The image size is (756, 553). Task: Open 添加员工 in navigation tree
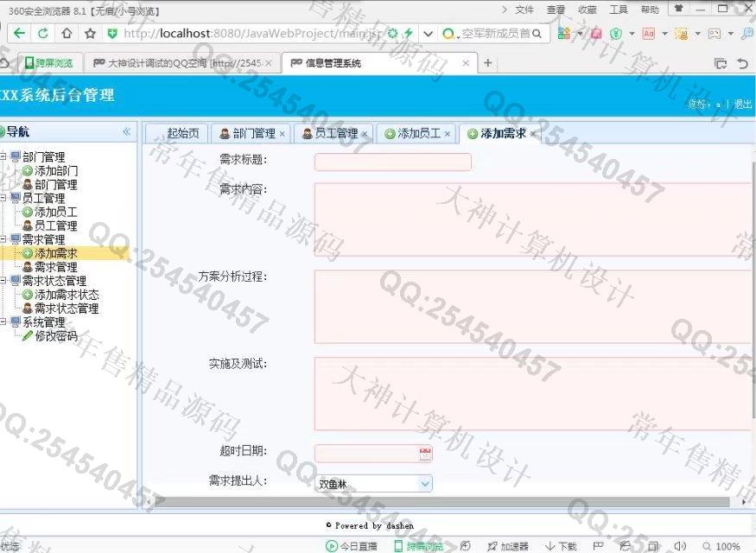[55, 212]
